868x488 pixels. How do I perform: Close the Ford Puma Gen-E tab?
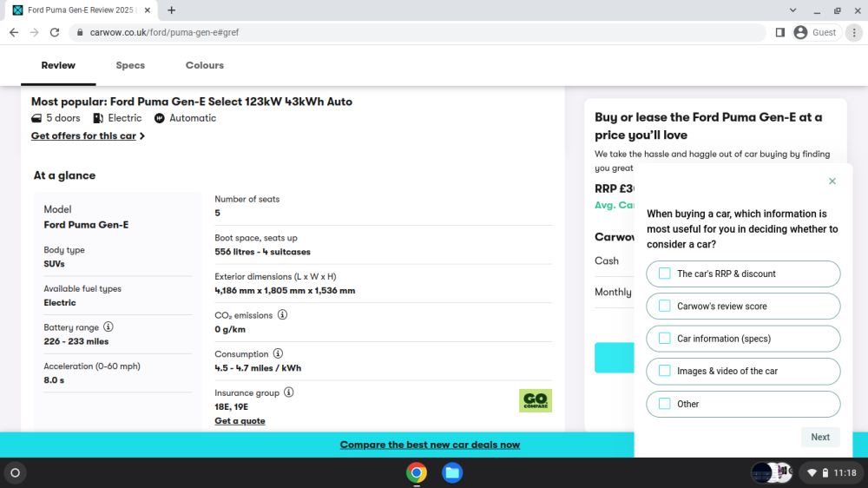click(148, 10)
